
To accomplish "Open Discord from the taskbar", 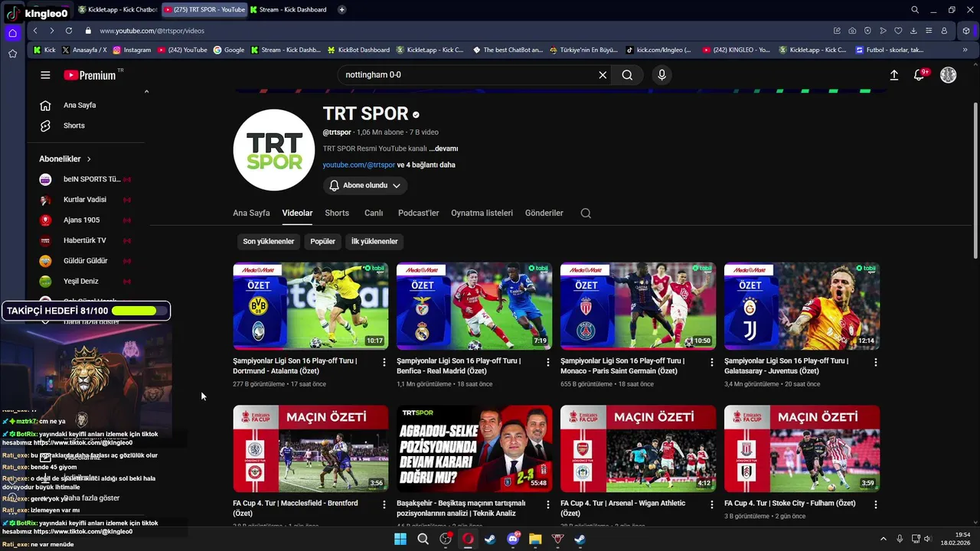I will (x=513, y=539).
